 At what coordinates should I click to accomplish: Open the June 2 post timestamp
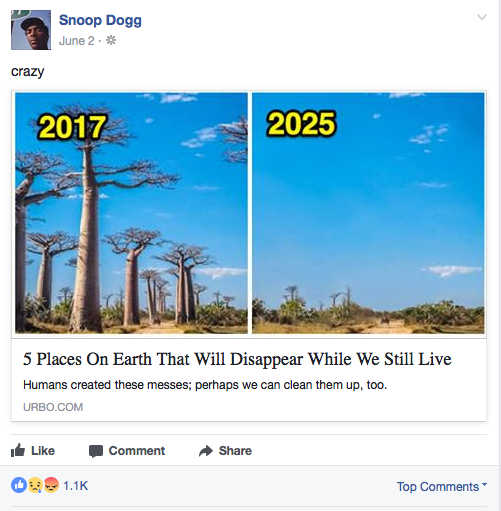(77, 41)
